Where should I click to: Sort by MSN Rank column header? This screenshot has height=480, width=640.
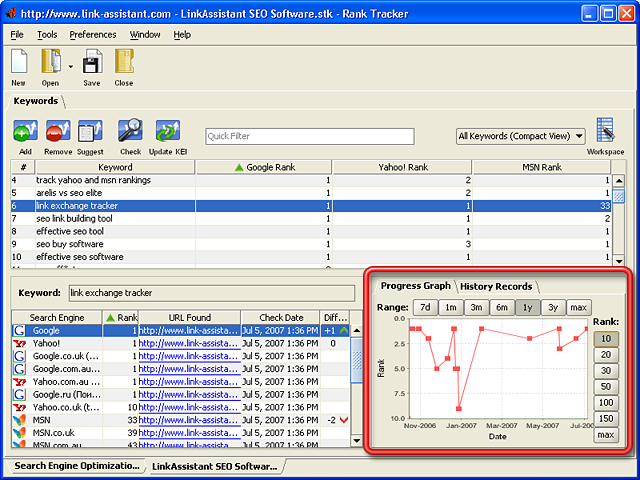click(x=542, y=167)
